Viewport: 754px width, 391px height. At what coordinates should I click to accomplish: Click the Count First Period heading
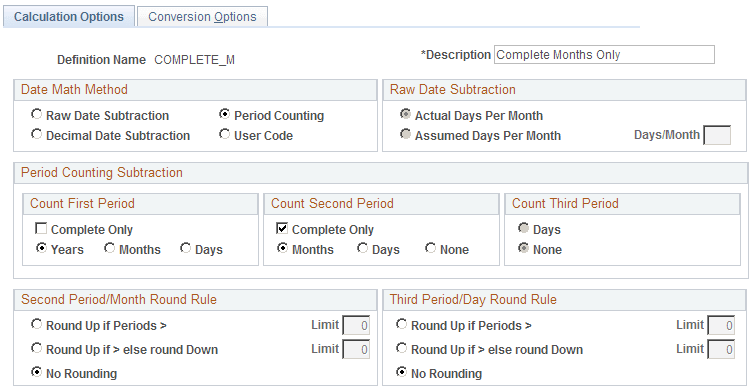pyautogui.click(x=82, y=203)
